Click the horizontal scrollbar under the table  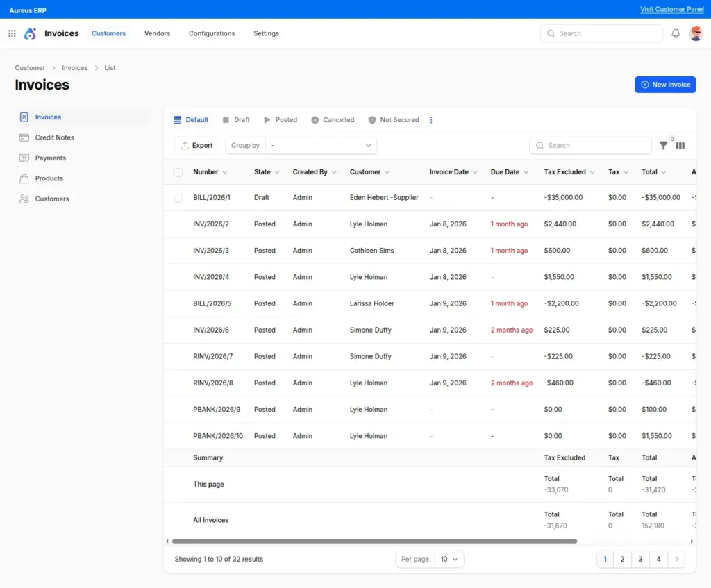point(374,541)
